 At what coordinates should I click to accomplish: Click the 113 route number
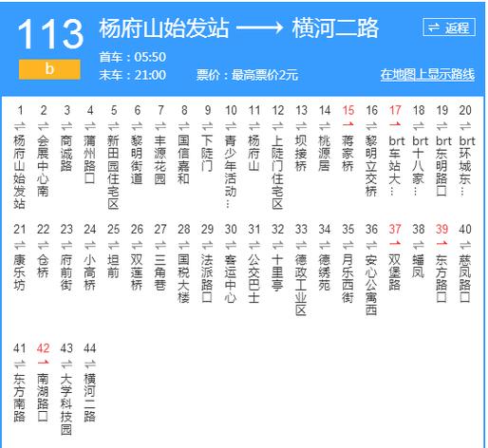[50, 34]
